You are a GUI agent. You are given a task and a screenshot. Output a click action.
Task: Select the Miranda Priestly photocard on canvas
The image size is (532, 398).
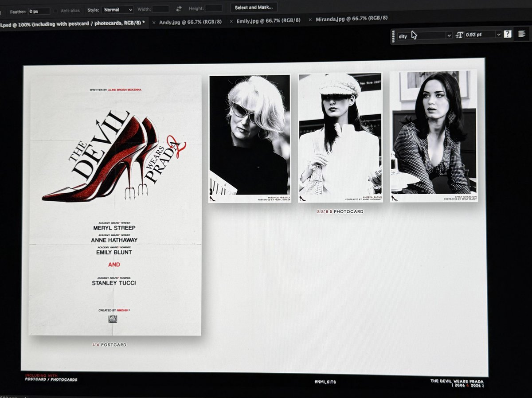tap(250, 138)
